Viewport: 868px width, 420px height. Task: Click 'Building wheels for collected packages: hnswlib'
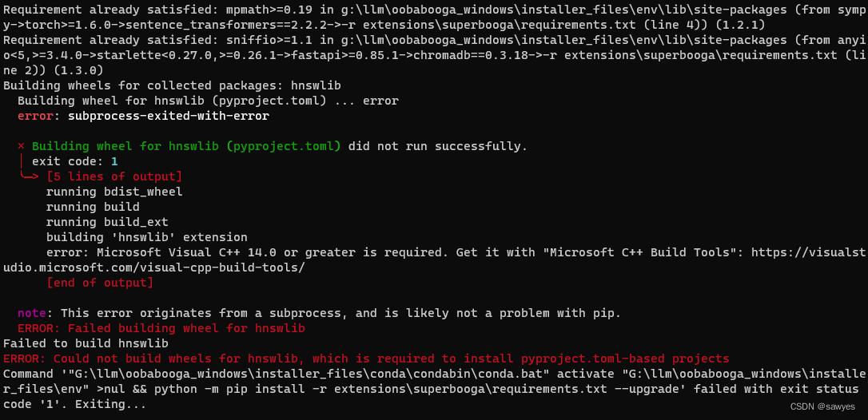pyautogui.click(x=172, y=85)
